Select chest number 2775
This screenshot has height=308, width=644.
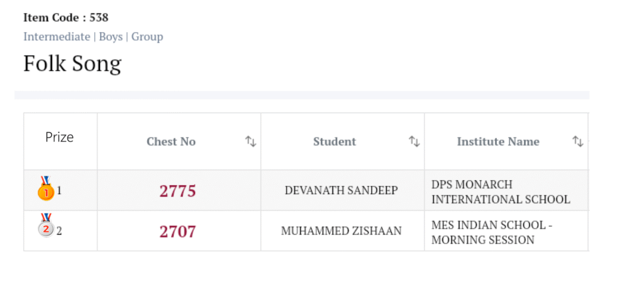click(x=177, y=191)
